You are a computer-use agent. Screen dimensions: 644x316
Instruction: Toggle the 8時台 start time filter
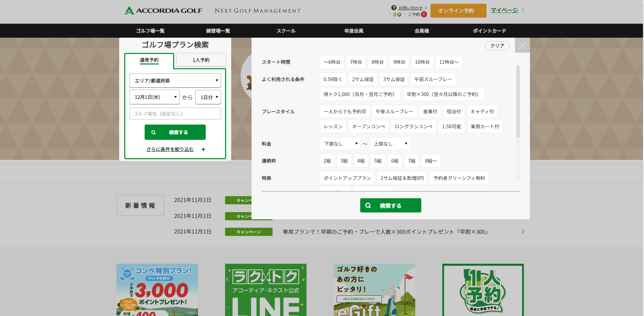377,62
